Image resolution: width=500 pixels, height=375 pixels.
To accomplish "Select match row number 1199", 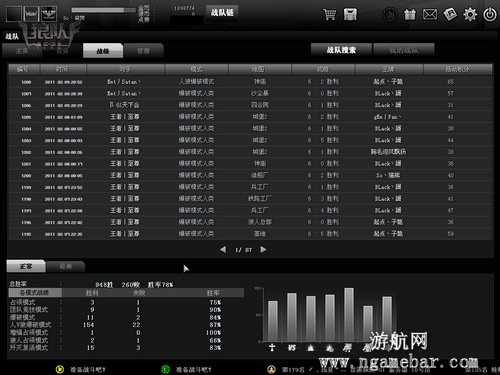I will [250, 187].
